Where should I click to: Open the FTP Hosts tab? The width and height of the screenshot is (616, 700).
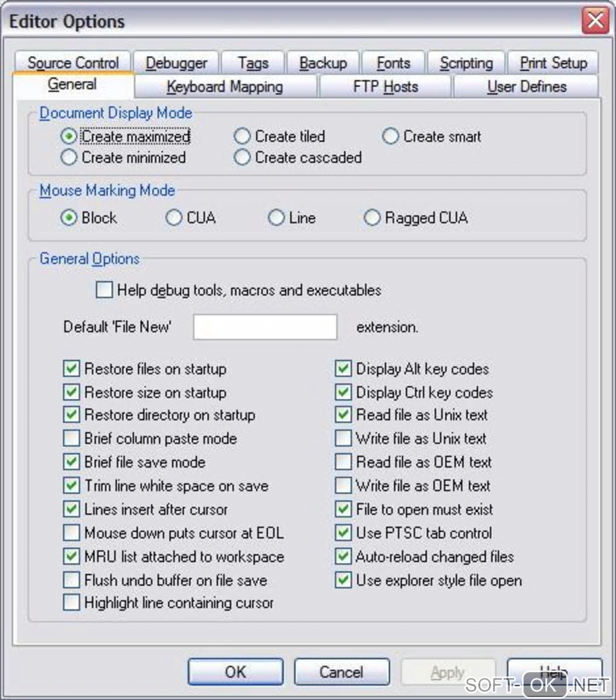[385, 86]
